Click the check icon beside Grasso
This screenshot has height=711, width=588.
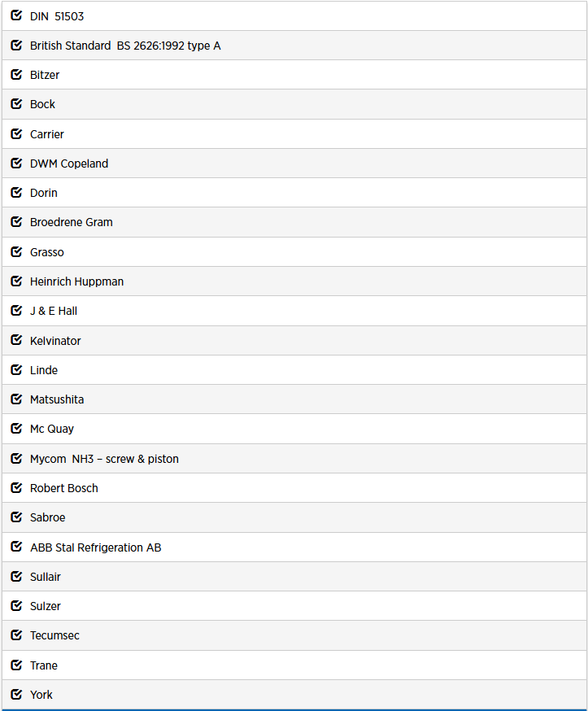(x=16, y=251)
